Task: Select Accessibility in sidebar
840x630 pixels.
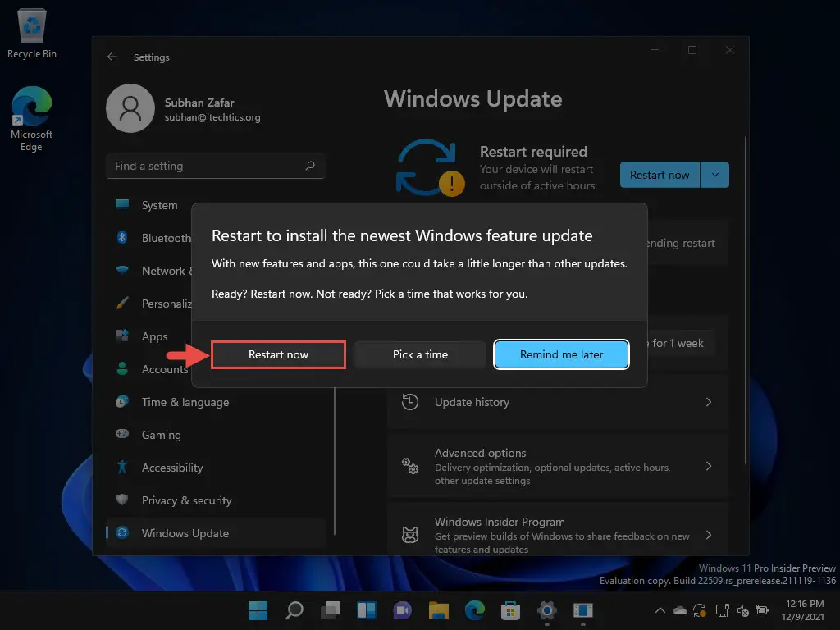Action: tap(171, 468)
